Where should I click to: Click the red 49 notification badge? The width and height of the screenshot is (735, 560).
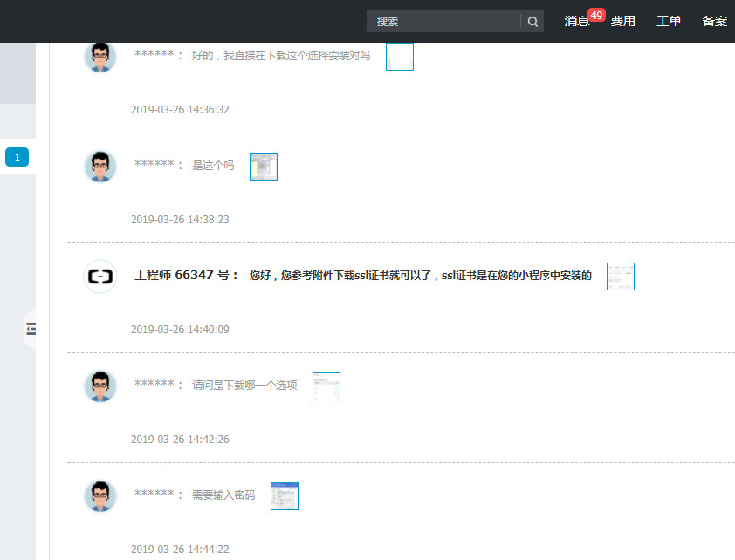596,16
